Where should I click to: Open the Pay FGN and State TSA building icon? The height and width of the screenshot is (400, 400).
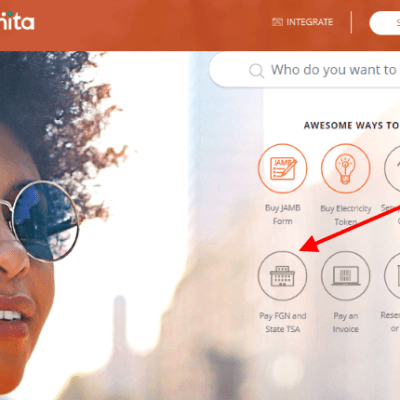[x=282, y=276]
